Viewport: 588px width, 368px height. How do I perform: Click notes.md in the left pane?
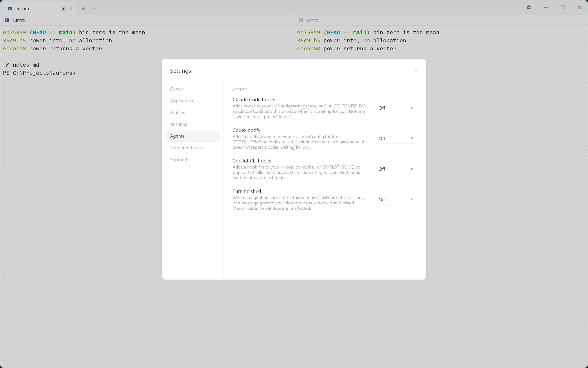(x=26, y=65)
